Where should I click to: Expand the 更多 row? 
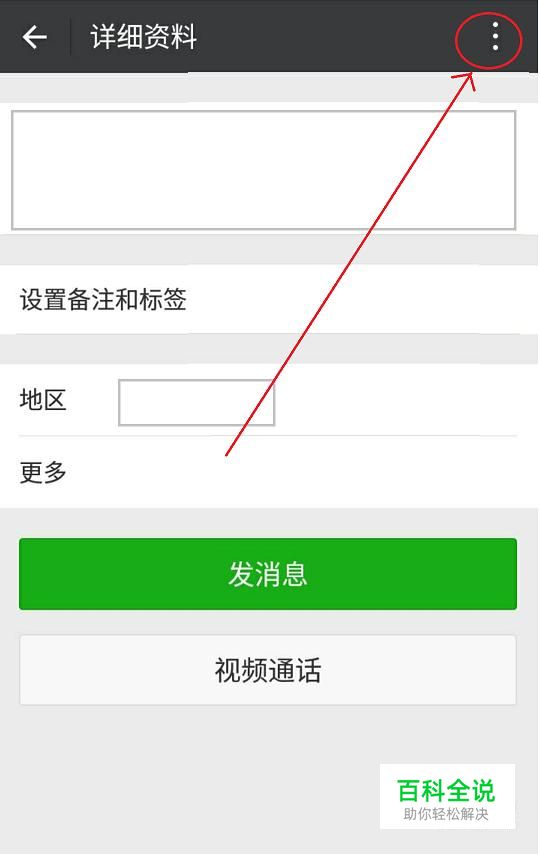point(269,472)
